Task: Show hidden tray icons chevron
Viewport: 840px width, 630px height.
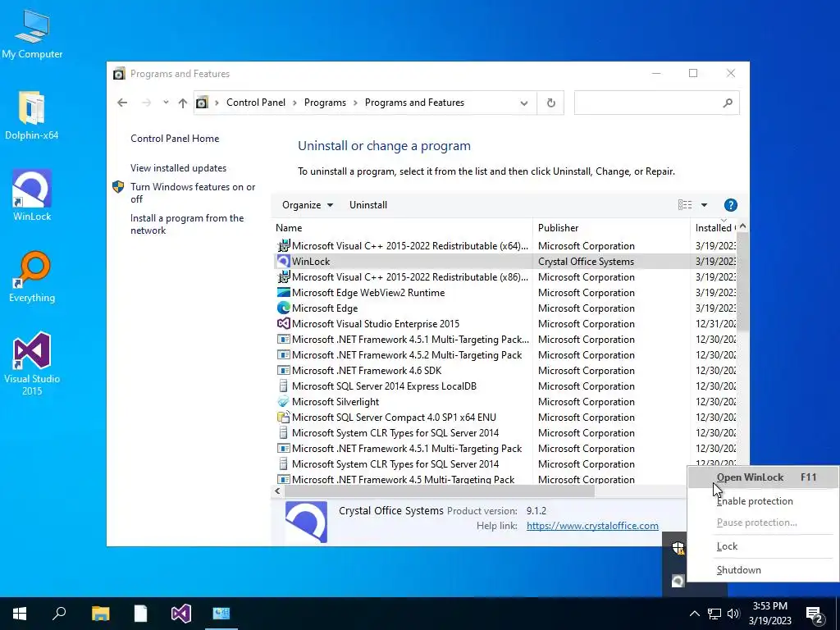Action: click(694, 614)
